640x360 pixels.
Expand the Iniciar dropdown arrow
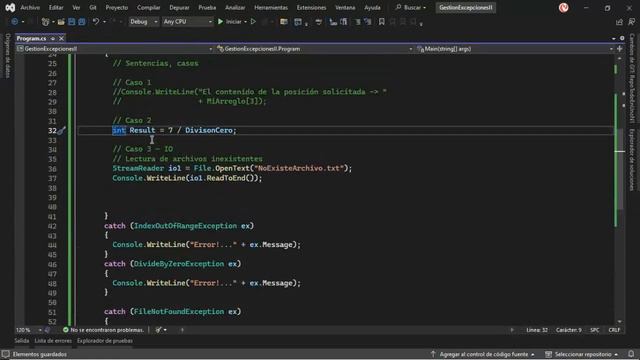click(x=245, y=22)
